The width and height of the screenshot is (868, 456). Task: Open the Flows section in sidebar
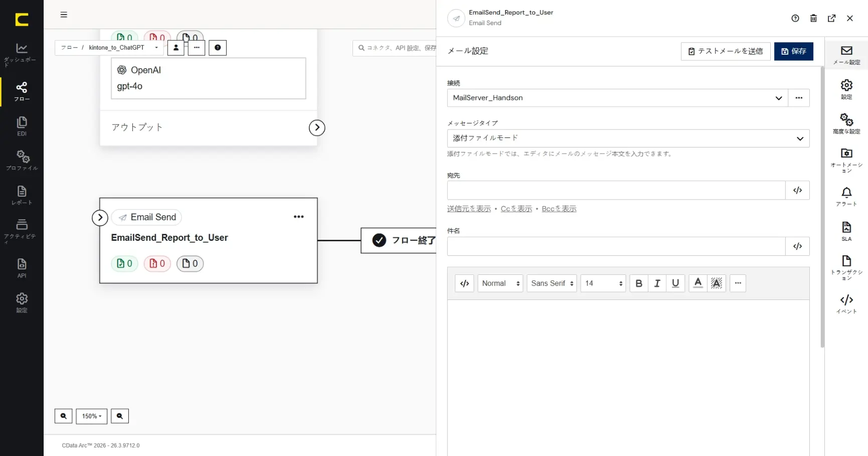click(x=22, y=92)
